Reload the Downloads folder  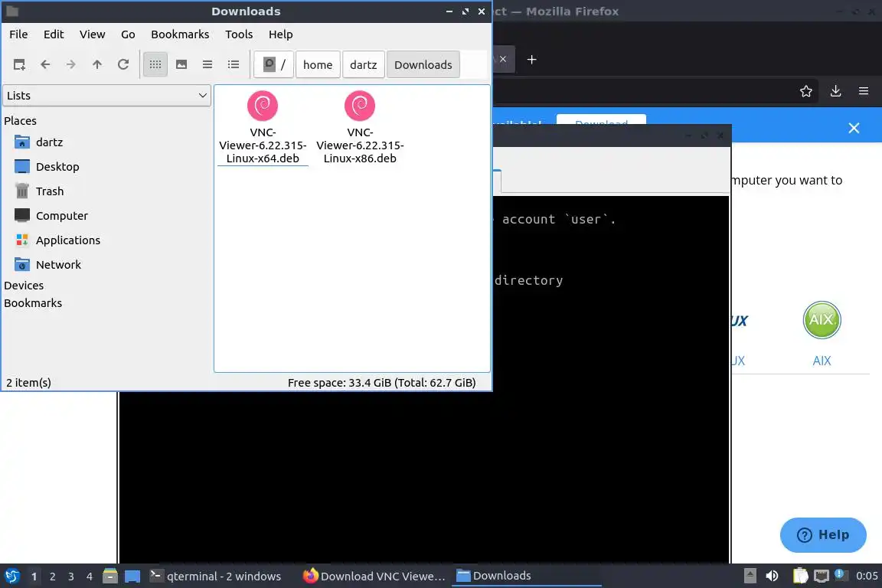[x=123, y=65]
